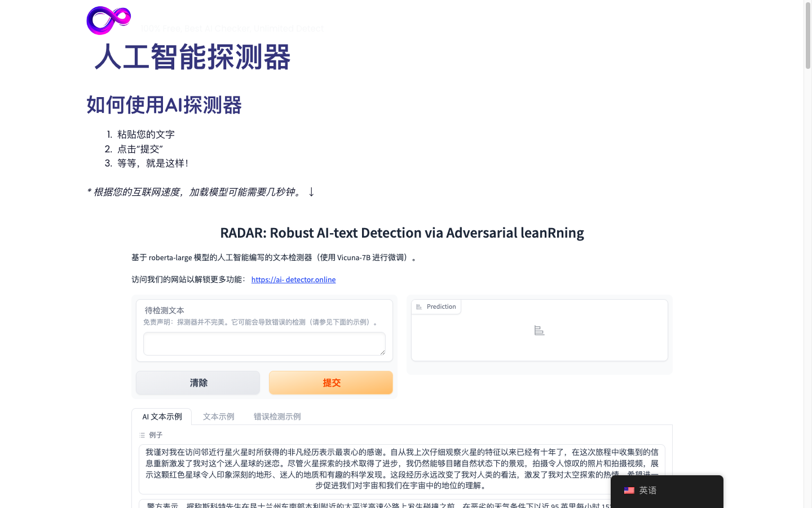This screenshot has height=508, width=812.
Task: Select the Mars travel example text
Action: pyautogui.click(x=401, y=469)
